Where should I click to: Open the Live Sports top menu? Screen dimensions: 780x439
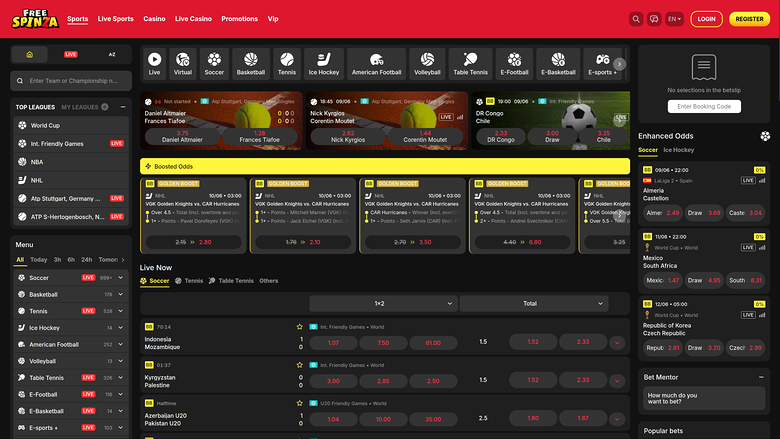[115, 19]
